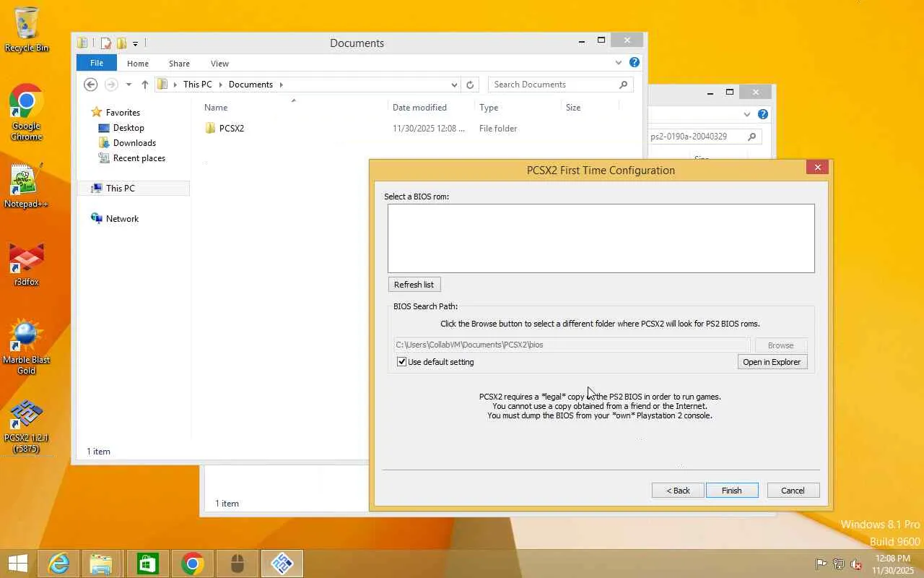The height and width of the screenshot is (578, 924).
Task: Open Internet Explorer from the taskbar
Action: pos(58,564)
